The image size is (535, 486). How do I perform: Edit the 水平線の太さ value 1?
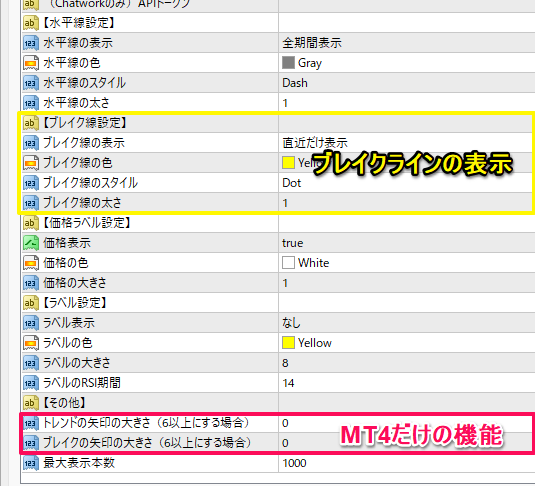point(285,103)
